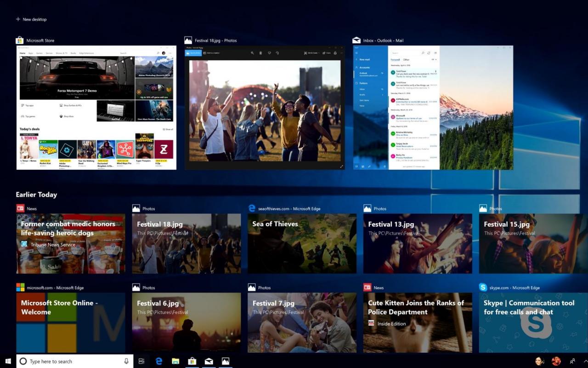Screen dimensions: 588x368
Task: Open the Festival 18.jpg timeline card
Action: click(187, 243)
